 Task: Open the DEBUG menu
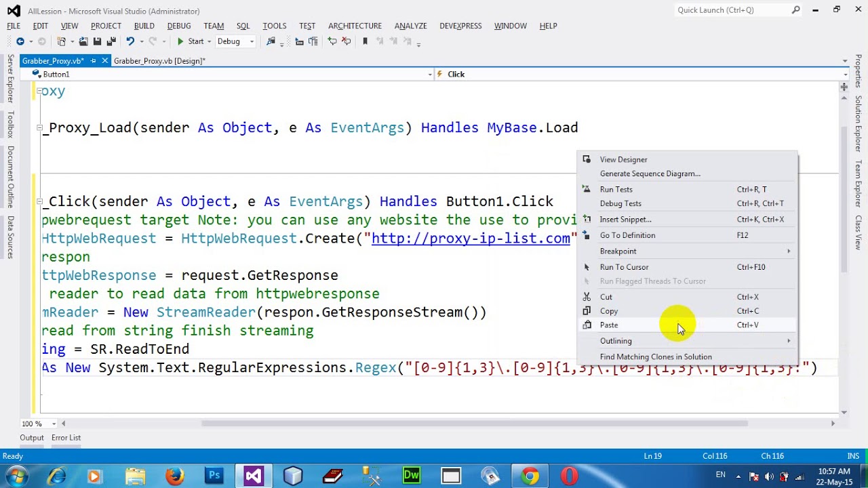[179, 26]
